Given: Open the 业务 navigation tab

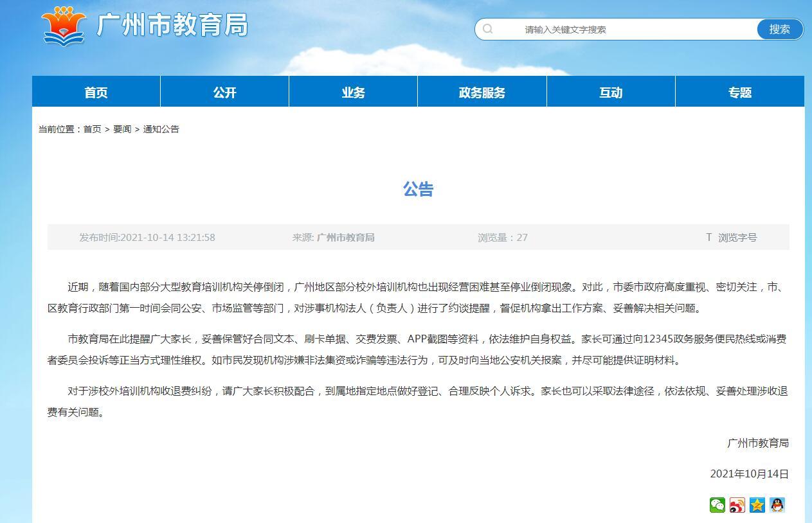Looking at the screenshot, I should [354, 92].
